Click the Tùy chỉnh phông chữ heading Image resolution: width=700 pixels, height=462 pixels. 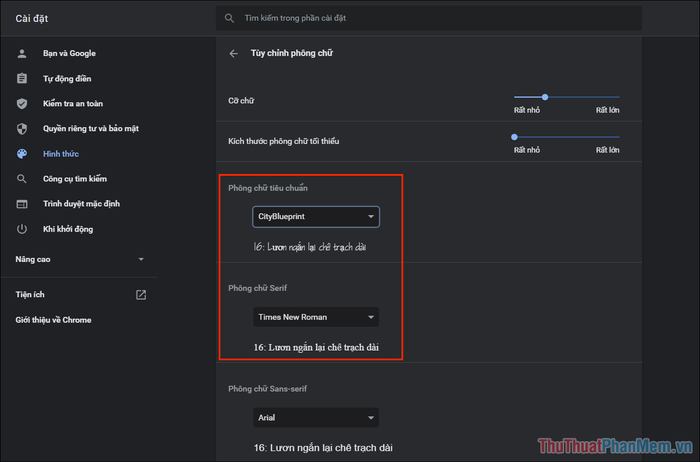tap(292, 54)
